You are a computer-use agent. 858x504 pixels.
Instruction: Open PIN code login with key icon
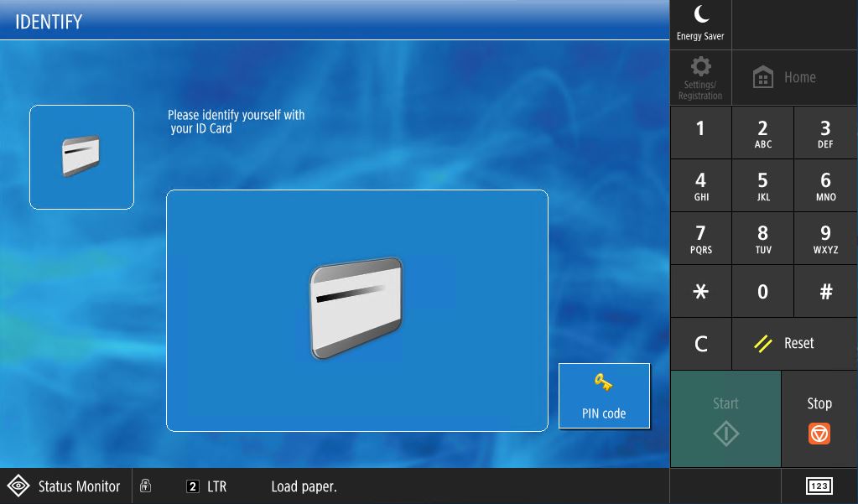coord(604,396)
